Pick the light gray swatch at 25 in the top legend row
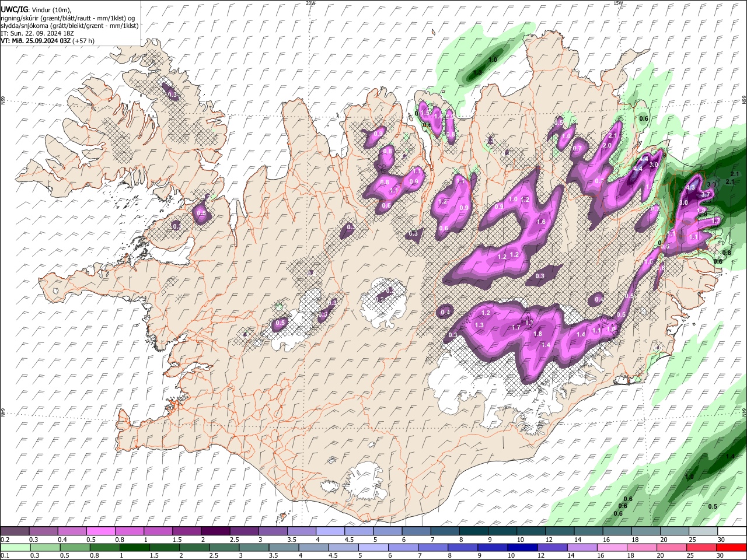Image resolution: width=747 pixels, height=560 pixels. click(703, 531)
